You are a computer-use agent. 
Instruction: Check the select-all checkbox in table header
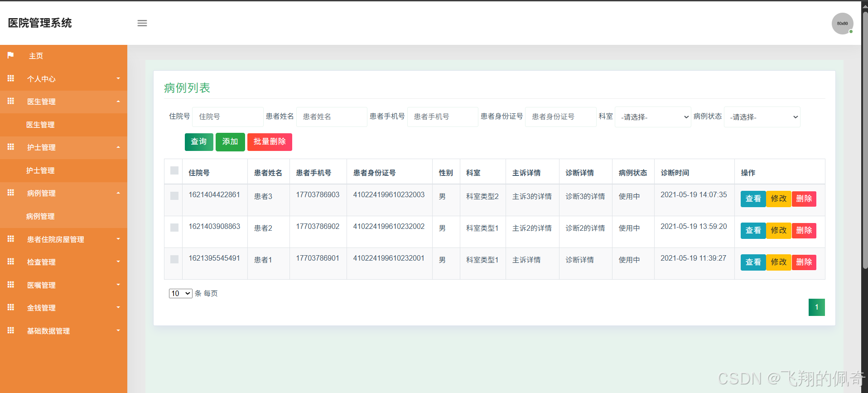[174, 170]
